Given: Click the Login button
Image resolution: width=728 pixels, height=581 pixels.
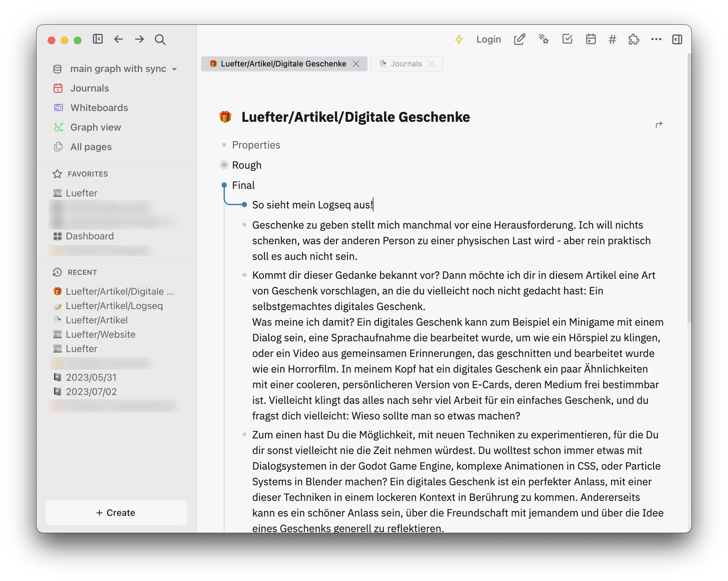Looking at the screenshot, I should point(488,39).
